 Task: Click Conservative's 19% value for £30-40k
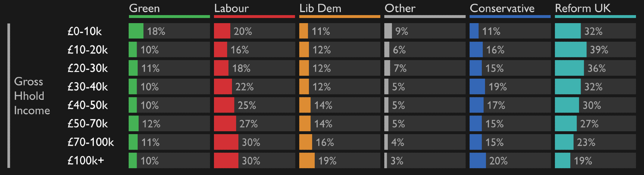coord(497,87)
